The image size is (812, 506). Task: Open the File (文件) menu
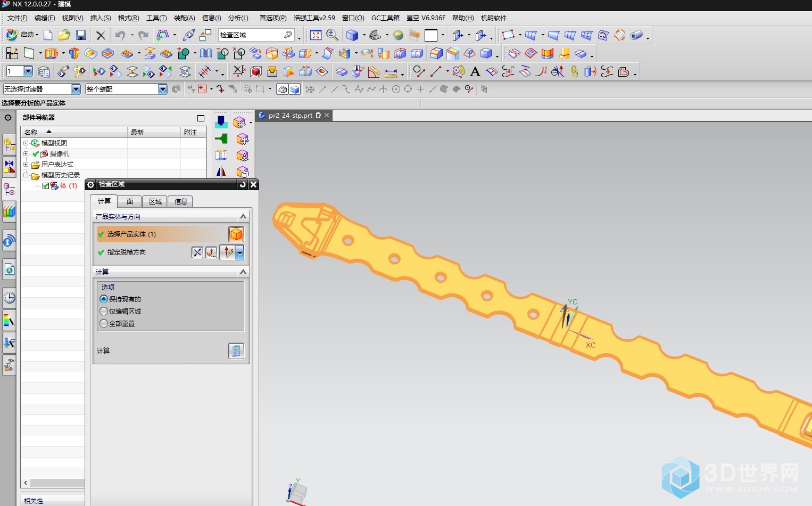[17, 18]
